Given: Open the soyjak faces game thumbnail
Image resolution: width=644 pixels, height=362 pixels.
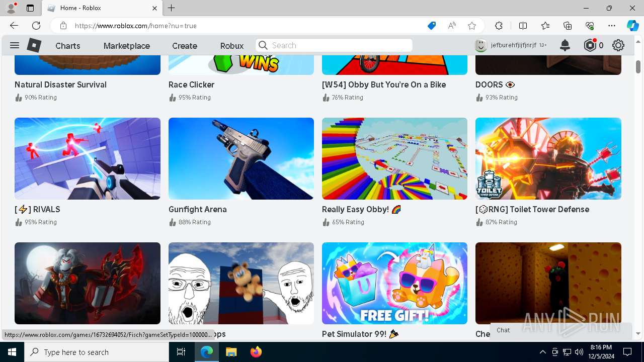Looking at the screenshot, I should [241, 283].
